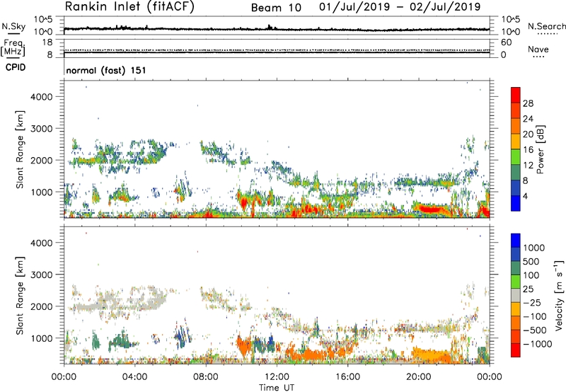Click the '04:00' time axis tick label
The width and height of the screenshot is (566, 392).
134,377
